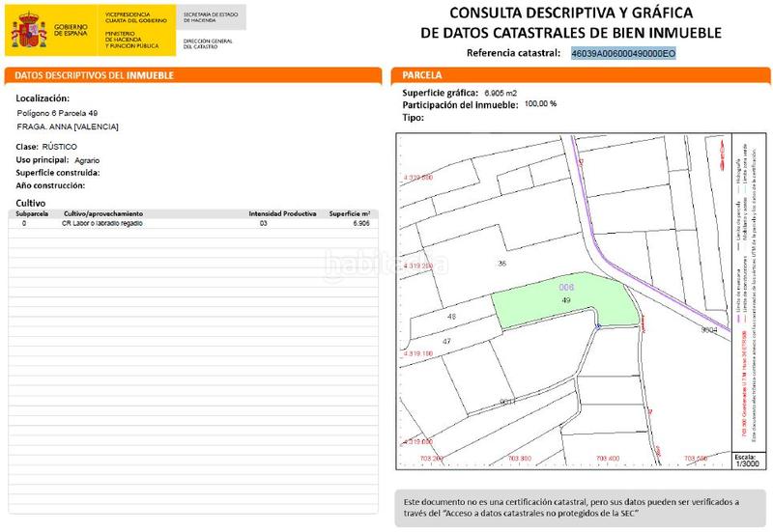
Task: Select the highlighted cadastral reference number
Action: 623,53
